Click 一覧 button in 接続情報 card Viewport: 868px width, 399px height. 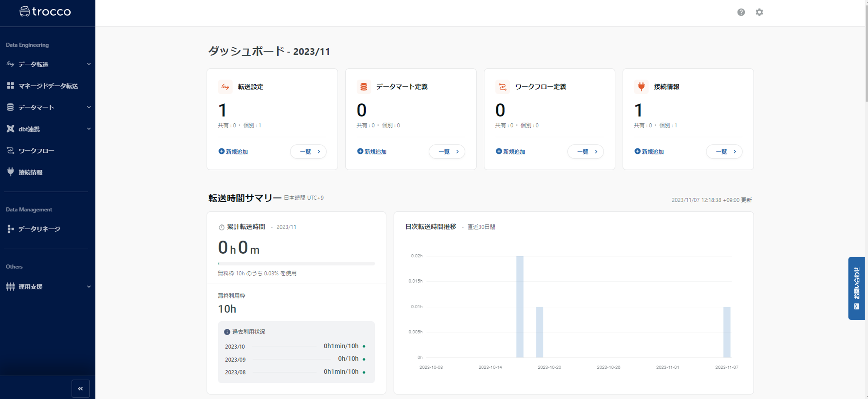pos(724,152)
